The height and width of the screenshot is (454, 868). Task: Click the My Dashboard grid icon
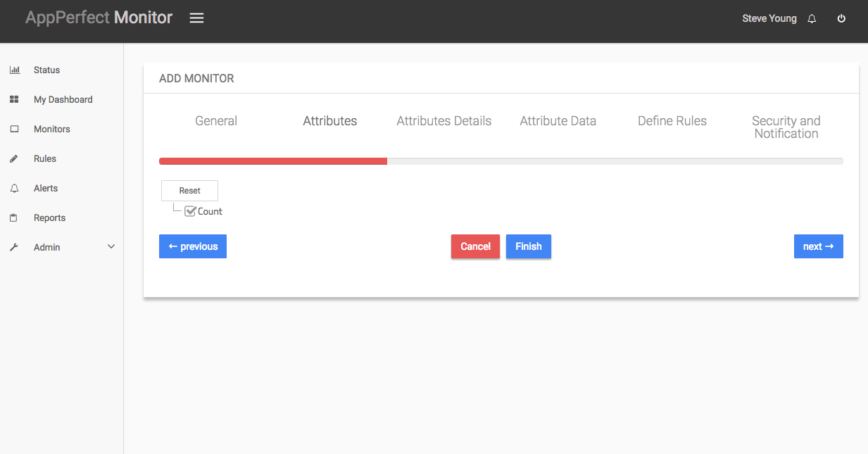pyautogui.click(x=14, y=99)
